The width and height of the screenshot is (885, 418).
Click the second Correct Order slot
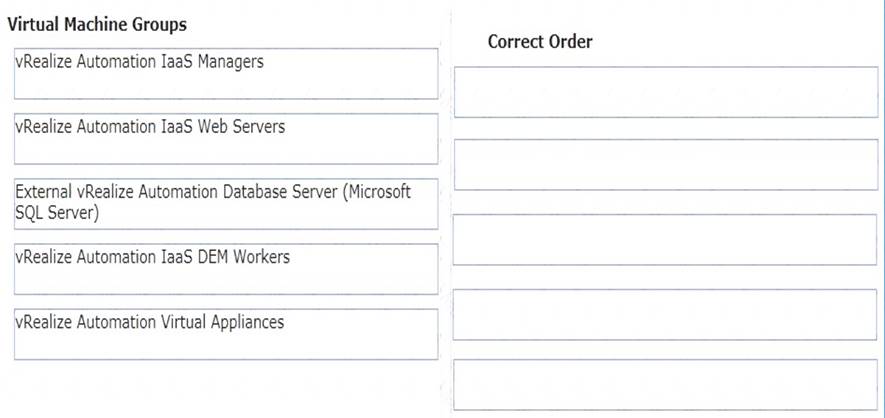click(665, 165)
